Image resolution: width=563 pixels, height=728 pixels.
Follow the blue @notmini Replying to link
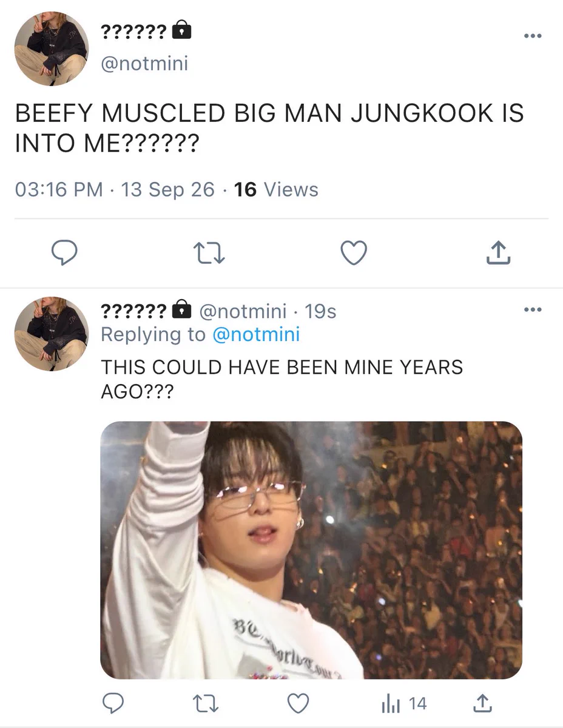point(256,334)
